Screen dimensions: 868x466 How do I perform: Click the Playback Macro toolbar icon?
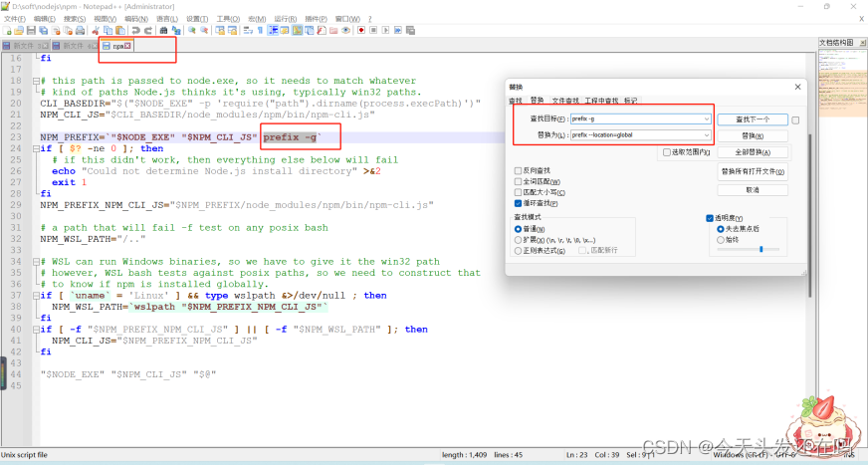click(386, 31)
